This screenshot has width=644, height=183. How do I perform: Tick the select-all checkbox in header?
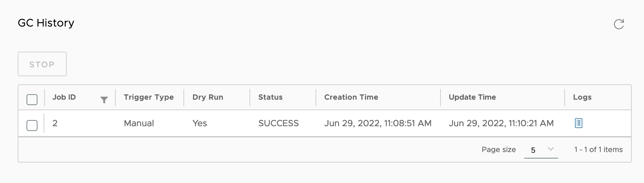32,100
